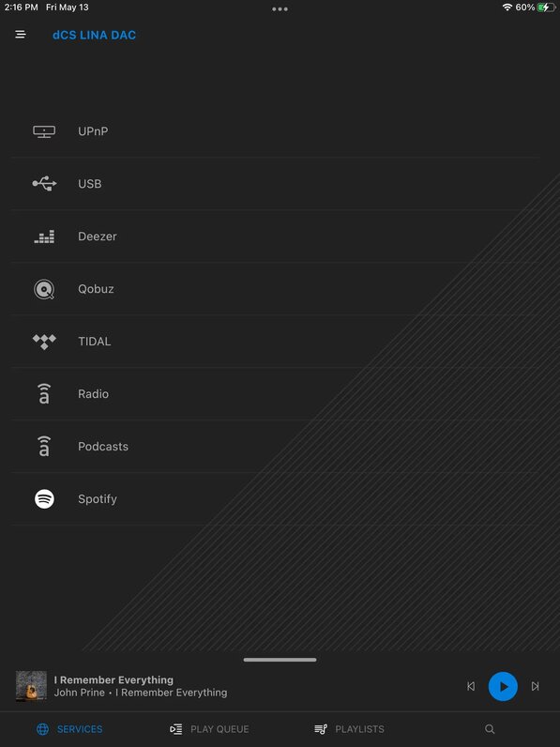The height and width of the screenshot is (747, 560).
Task: Tap the I Remember Everything album artwork
Action: [32, 687]
